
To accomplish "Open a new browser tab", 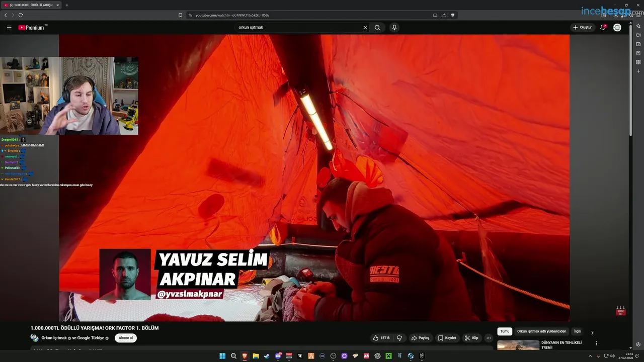I will [x=66, y=5].
